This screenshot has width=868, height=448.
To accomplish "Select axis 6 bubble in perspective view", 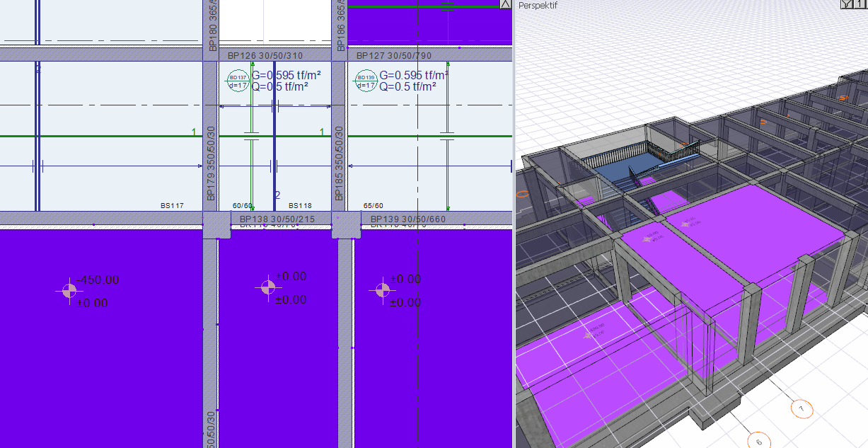I will pos(758,441).
